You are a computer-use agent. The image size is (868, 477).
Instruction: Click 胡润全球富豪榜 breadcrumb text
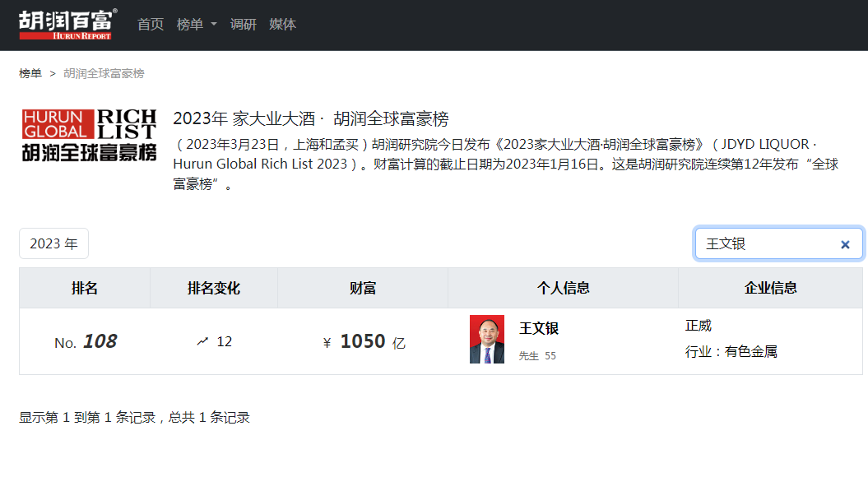click(104, 73)
